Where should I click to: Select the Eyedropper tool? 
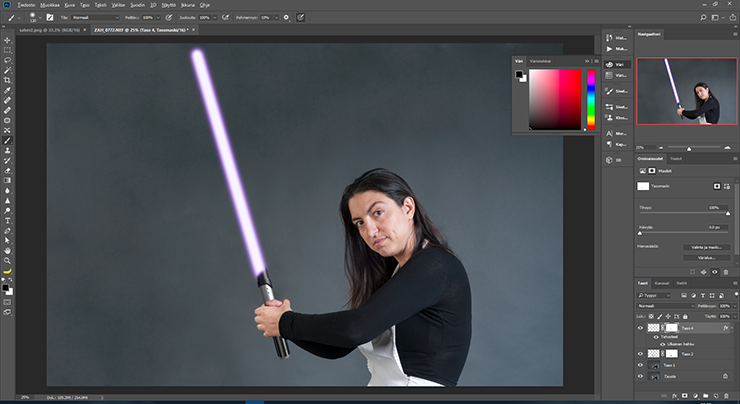pos(7,90)
